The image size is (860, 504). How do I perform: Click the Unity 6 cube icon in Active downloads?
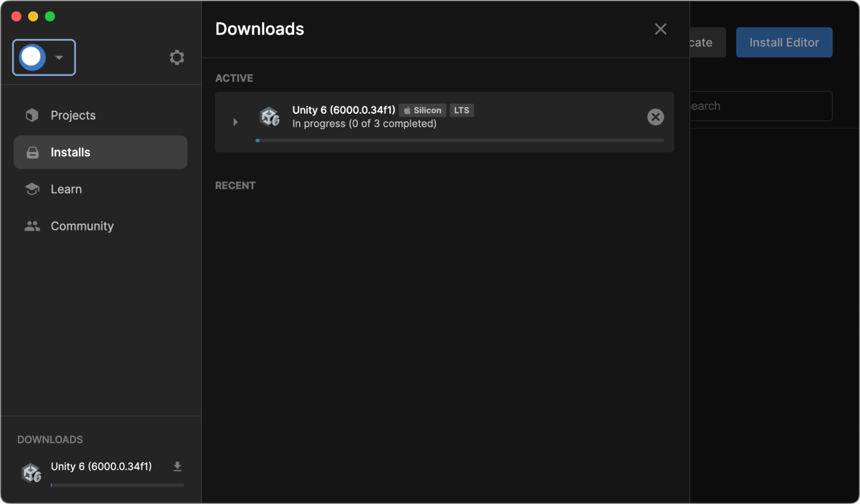click(269, 117)
